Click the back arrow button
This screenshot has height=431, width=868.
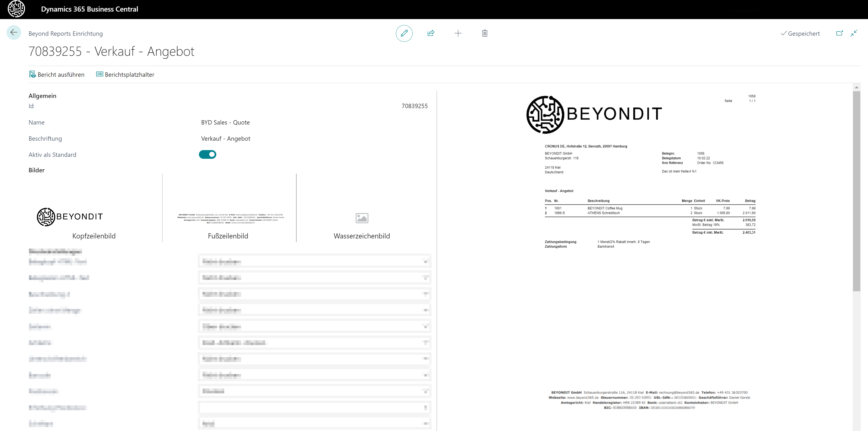click(x=14, y=33)
